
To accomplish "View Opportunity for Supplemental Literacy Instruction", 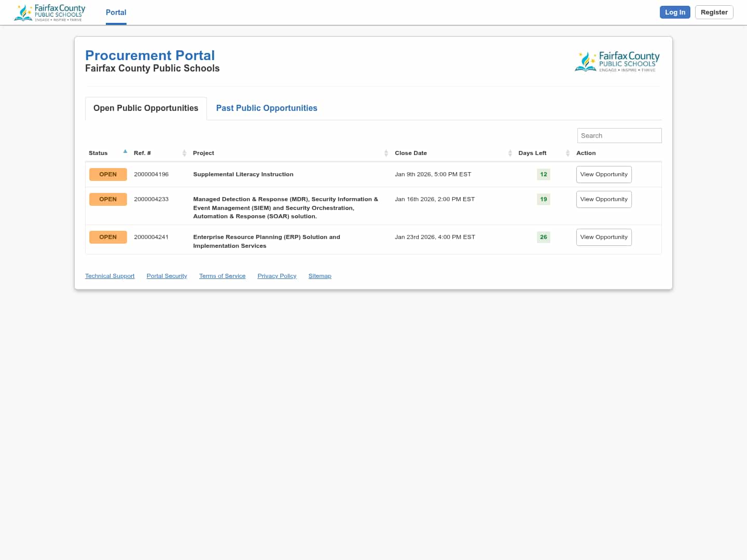I will point(604,175).
